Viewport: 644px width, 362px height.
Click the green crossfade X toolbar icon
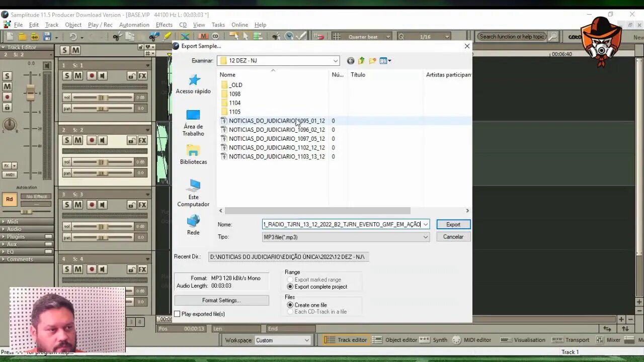185,36
